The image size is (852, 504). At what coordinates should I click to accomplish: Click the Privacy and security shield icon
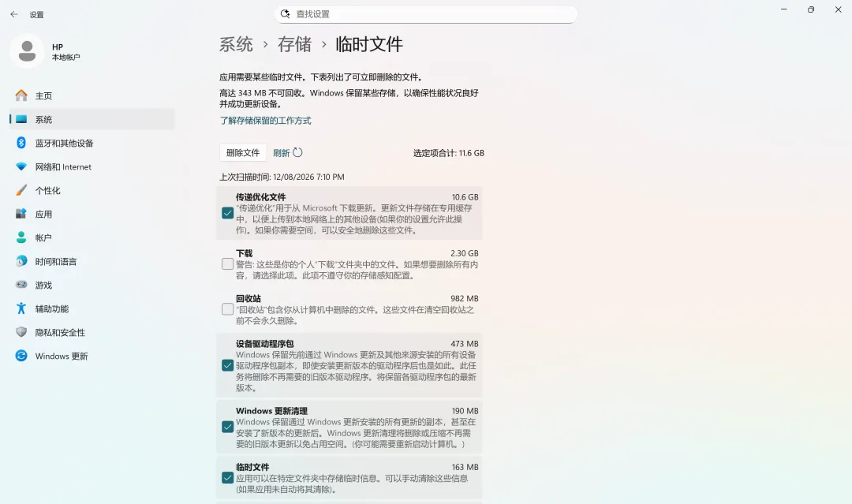pyautogui.click(x=21, y=332)
